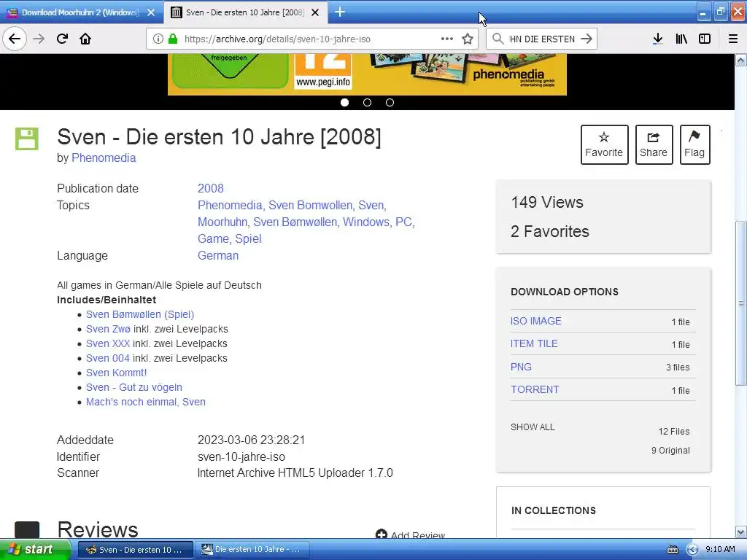Click the phenomedia banner image
The height and width of the screenshot is (560, 747).
click(367, 74)
